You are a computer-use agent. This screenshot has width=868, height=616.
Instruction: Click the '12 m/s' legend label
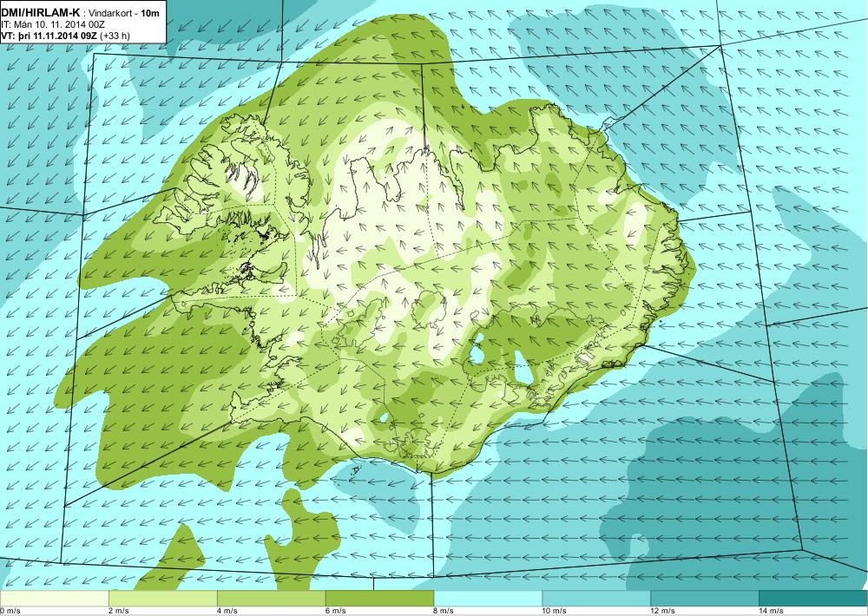[662, 611]
